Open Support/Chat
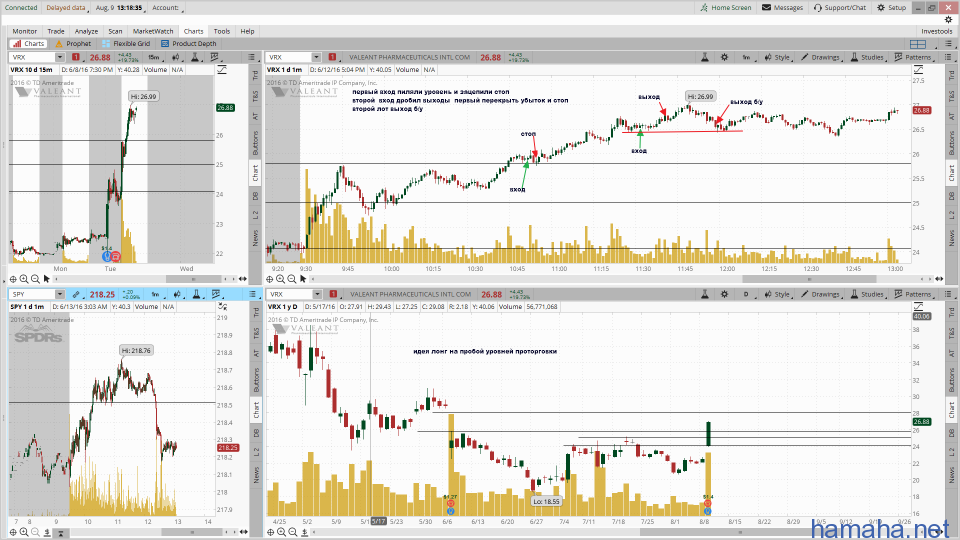This screenshot has width=960, height=540. pyautogui.click(x=840, y=7)
